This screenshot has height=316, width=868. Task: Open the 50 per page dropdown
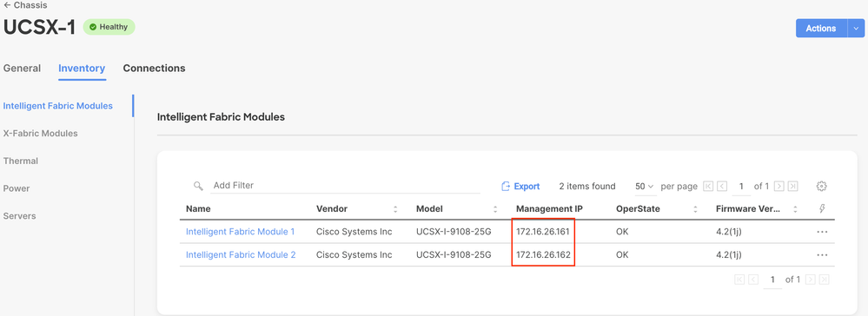pos(645,187)
